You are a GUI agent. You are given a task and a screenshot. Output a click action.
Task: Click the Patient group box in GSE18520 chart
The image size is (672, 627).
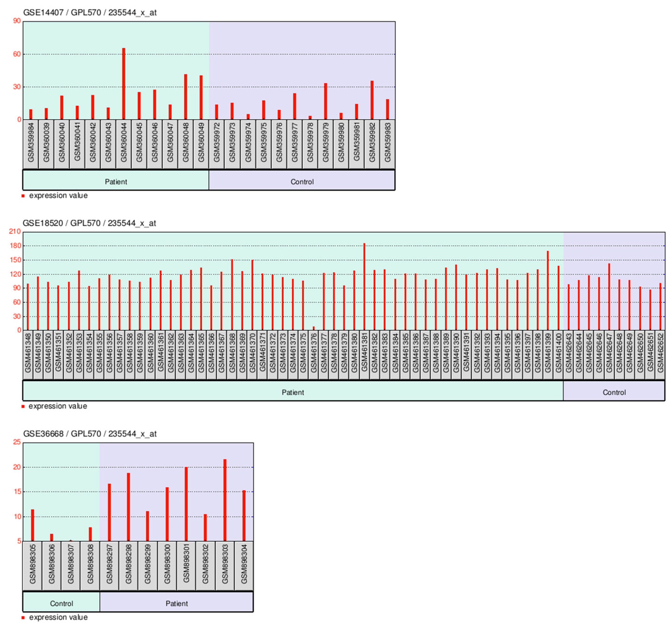point(293,392)
